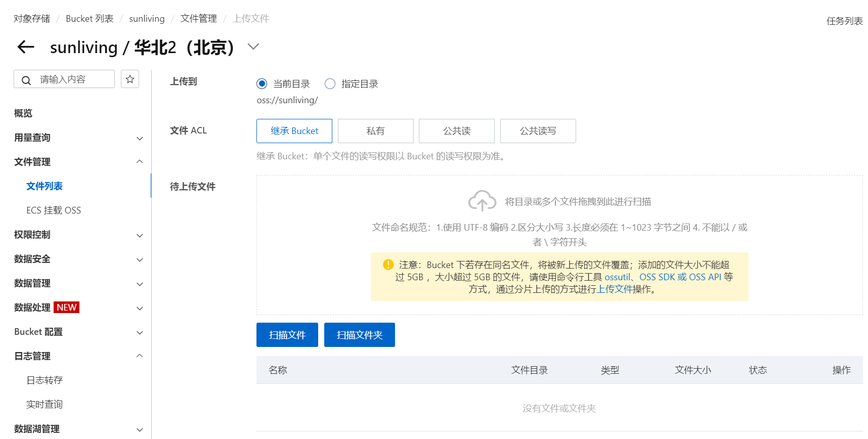Image resolution: width=868 pixels, height=439 pixels.
Task: Click the 文件大小 table column header
Action: coord(693,370)
